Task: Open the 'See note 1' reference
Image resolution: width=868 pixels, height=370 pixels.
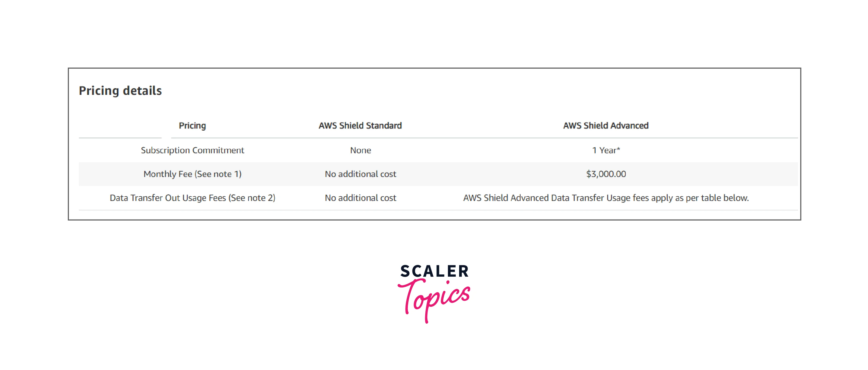Action: point(218,174)
